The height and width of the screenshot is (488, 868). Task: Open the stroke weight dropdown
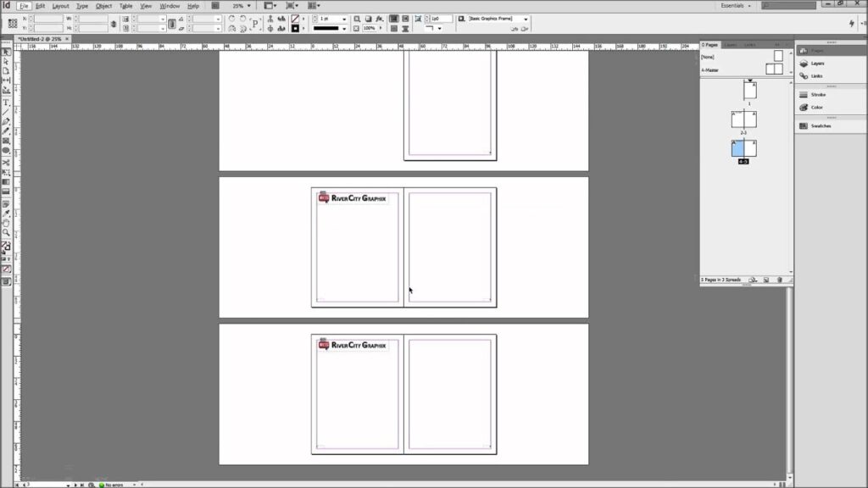pos(343,19)
